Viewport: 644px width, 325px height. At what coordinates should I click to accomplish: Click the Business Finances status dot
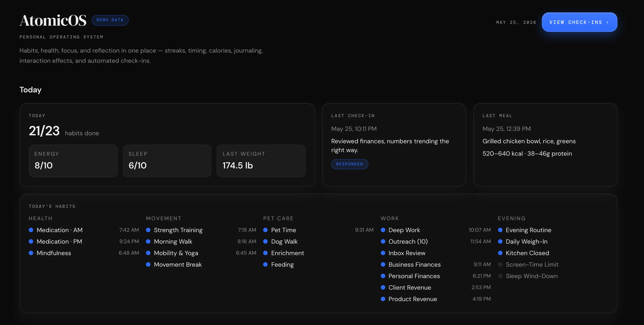pos(383,264)
